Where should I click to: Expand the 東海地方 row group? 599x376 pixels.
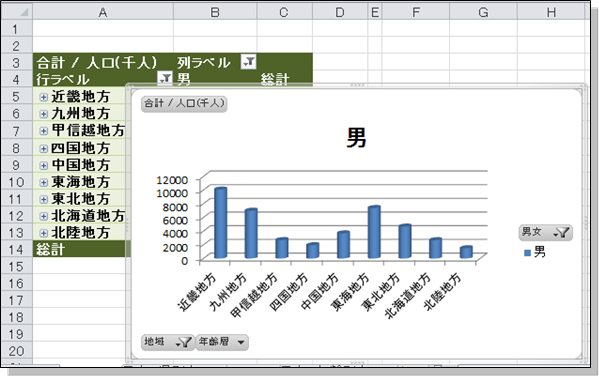pyautogui.click(x=44, y=182)
